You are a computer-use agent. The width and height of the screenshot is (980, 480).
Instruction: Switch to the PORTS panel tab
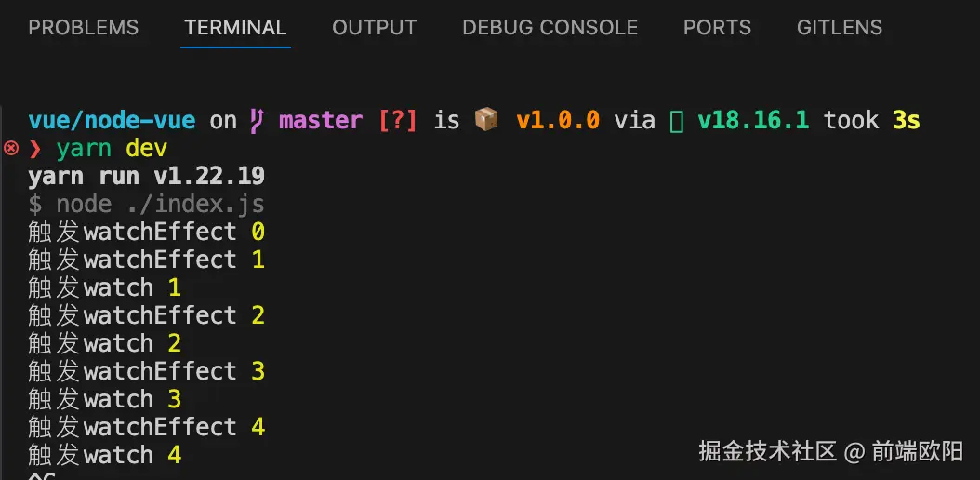point(717,28)
